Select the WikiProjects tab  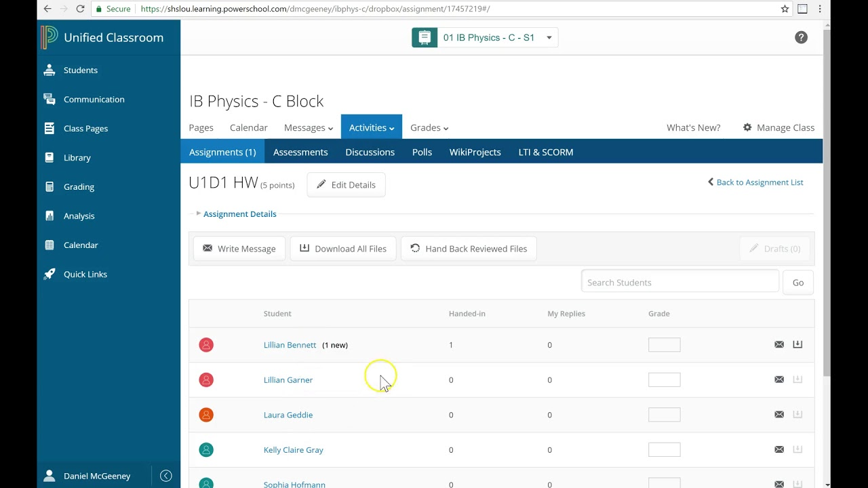pyautogui.click(x=475, y=152)
